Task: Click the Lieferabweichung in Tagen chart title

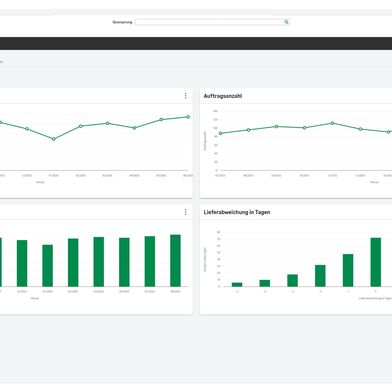Action: 237,212
